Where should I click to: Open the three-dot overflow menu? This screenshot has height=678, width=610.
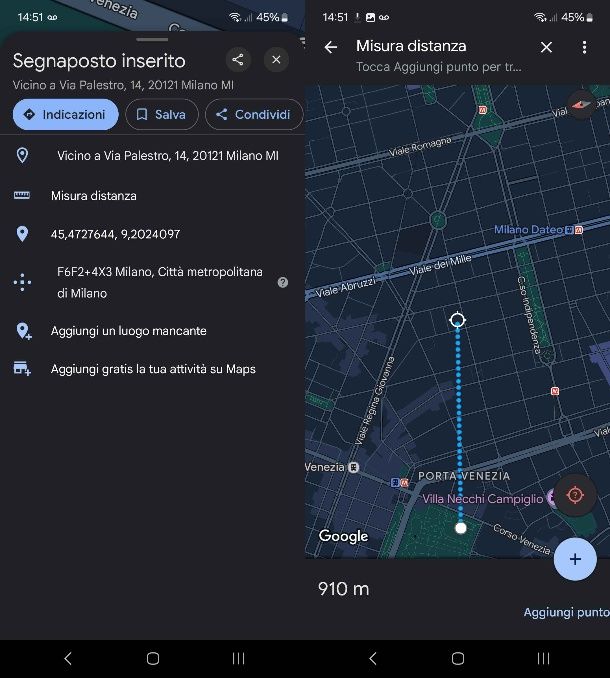584,47
